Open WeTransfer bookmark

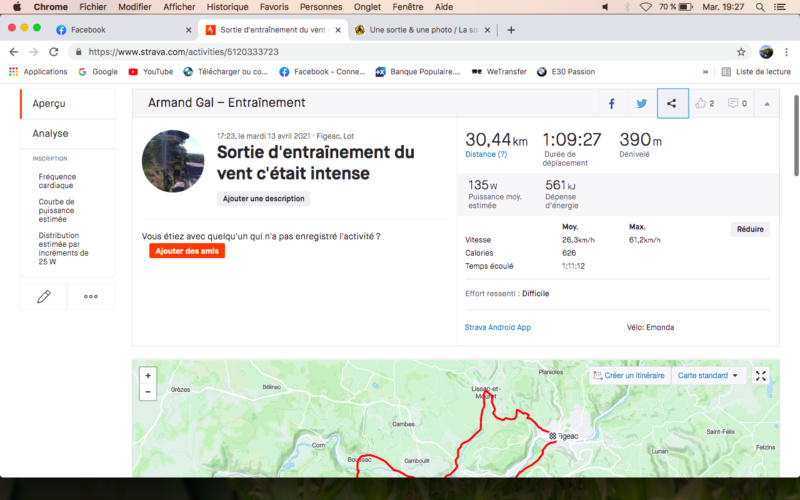[498, 72]
